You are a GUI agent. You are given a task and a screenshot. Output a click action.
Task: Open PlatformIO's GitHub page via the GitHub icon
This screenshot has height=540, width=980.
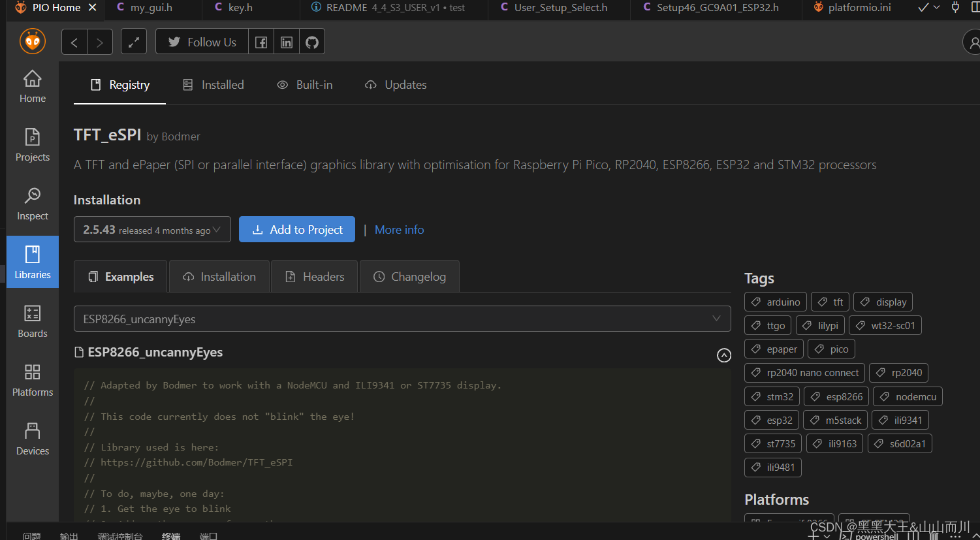click(311, 41)
